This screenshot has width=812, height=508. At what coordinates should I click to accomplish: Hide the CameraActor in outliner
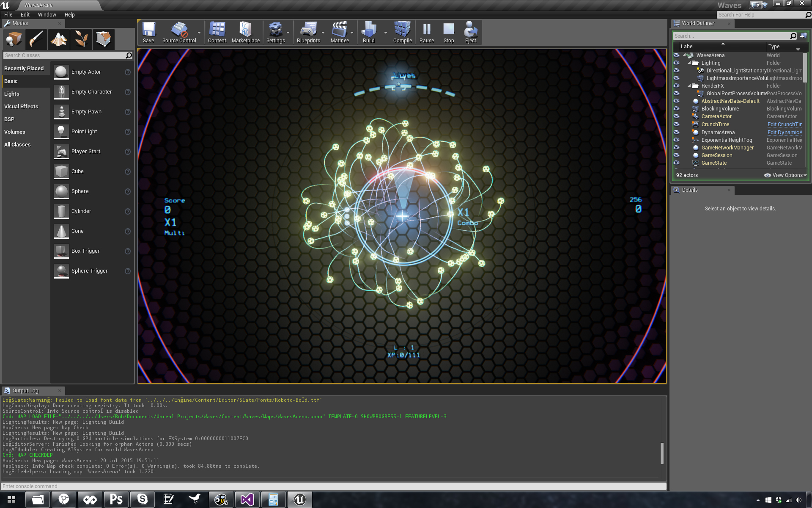pos(676,116)
